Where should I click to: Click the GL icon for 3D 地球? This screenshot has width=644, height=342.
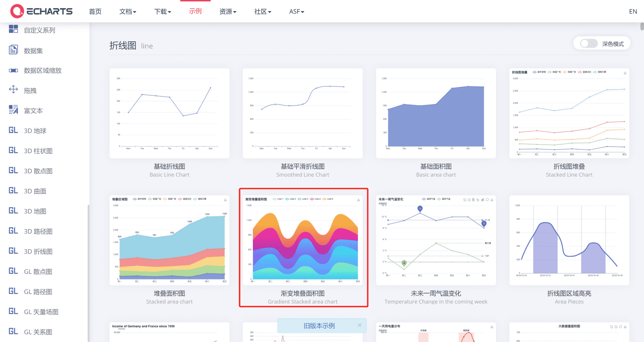[x=13, y=130]
